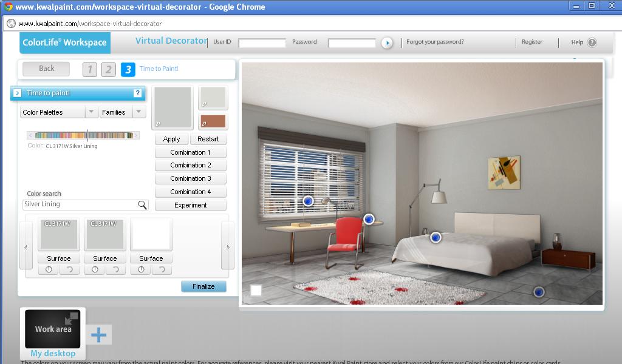Open the Color Palettes dropdown
This screenshot has width=622, height=364.
(59, 112)
